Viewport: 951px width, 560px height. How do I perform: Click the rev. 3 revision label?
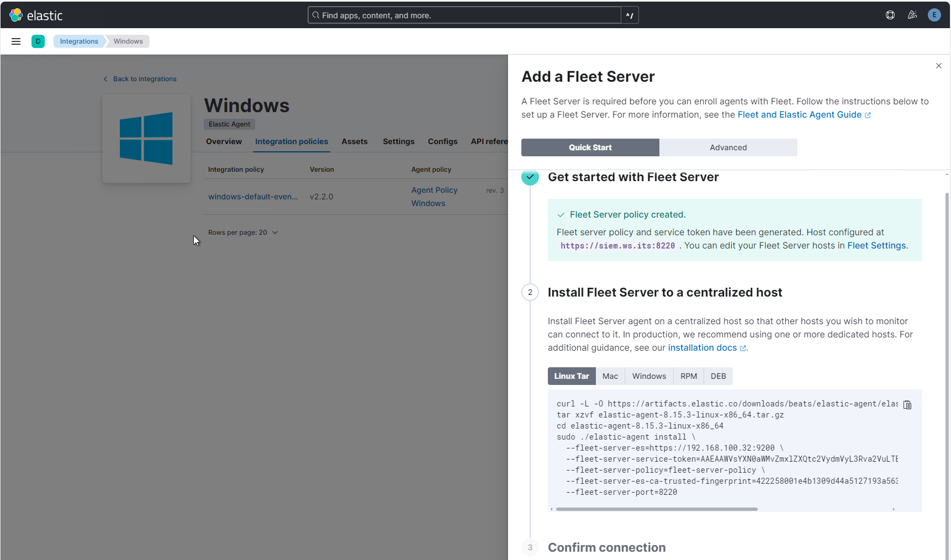point(495,191)
